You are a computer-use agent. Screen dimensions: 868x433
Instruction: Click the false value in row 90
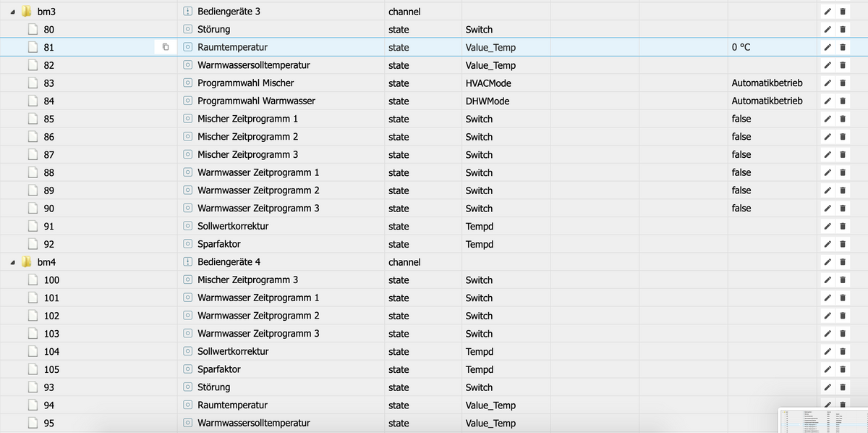741,209
